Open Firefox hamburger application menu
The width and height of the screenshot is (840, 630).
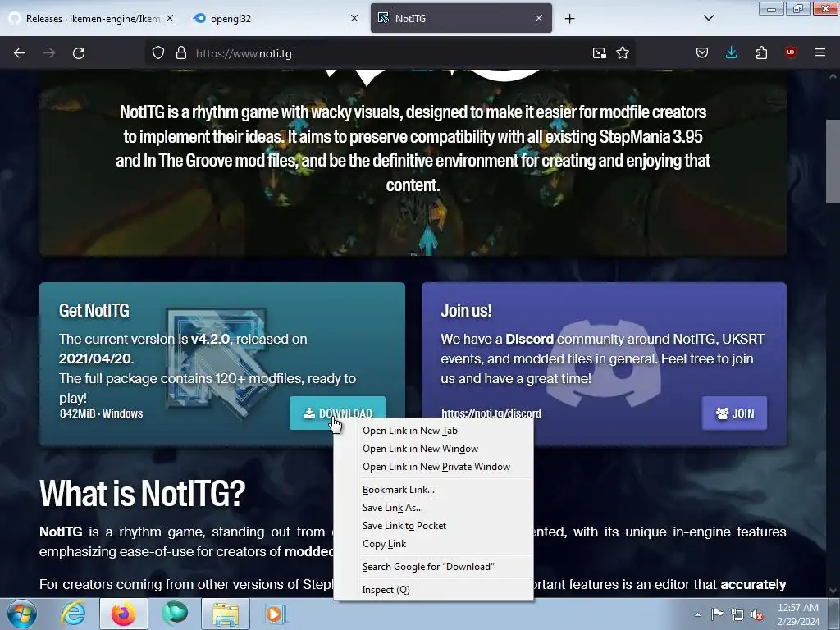click(820, 53)
